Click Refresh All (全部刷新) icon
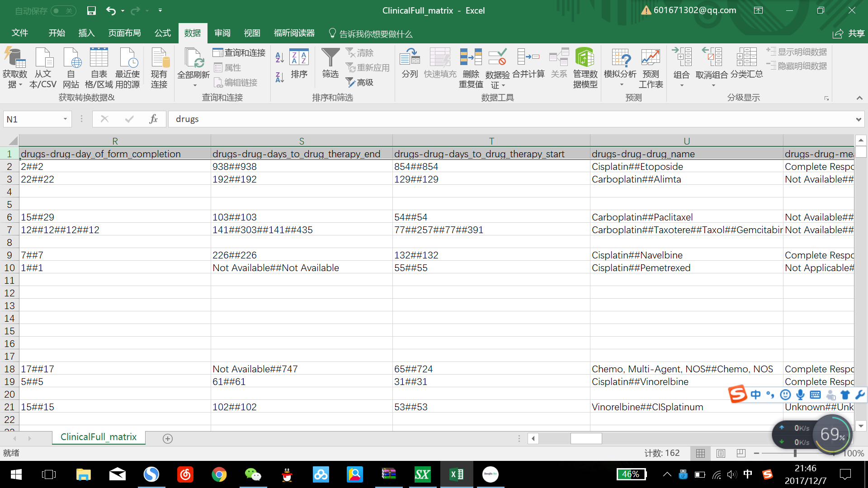The width and height of the screenshot is (868, 488). pyautogui.click(x=193, y=58)
